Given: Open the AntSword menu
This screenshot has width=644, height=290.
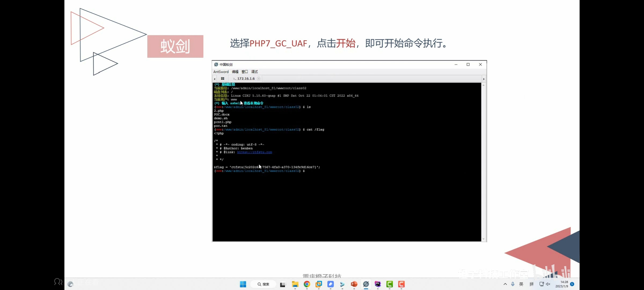Looking at the screenshot, I should (221, 72).
